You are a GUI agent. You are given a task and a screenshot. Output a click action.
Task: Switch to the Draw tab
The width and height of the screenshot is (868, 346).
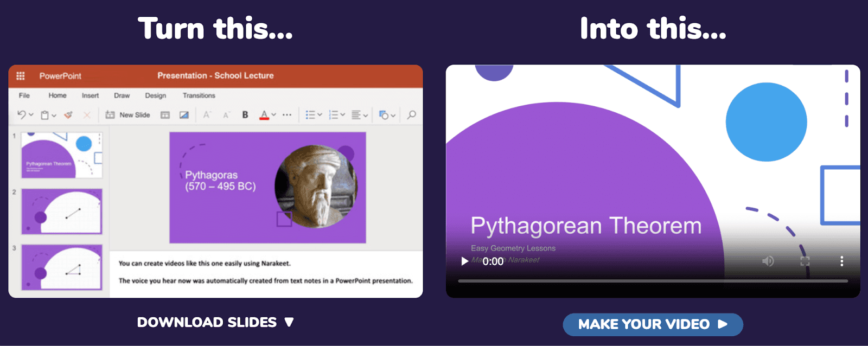pyautogui.click(x=122, y=95)
